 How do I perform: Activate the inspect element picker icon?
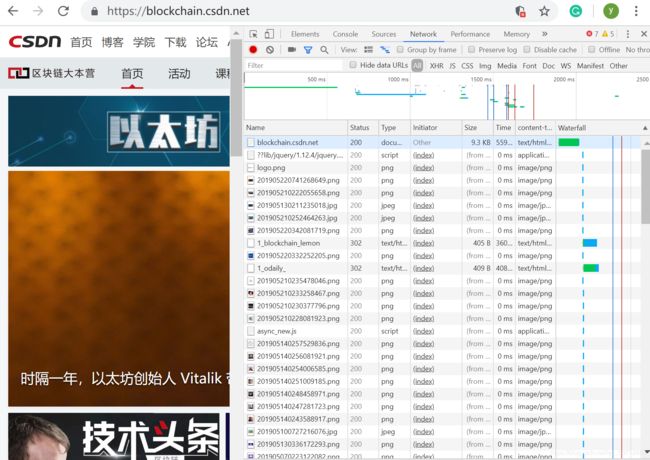coord(253,34)
